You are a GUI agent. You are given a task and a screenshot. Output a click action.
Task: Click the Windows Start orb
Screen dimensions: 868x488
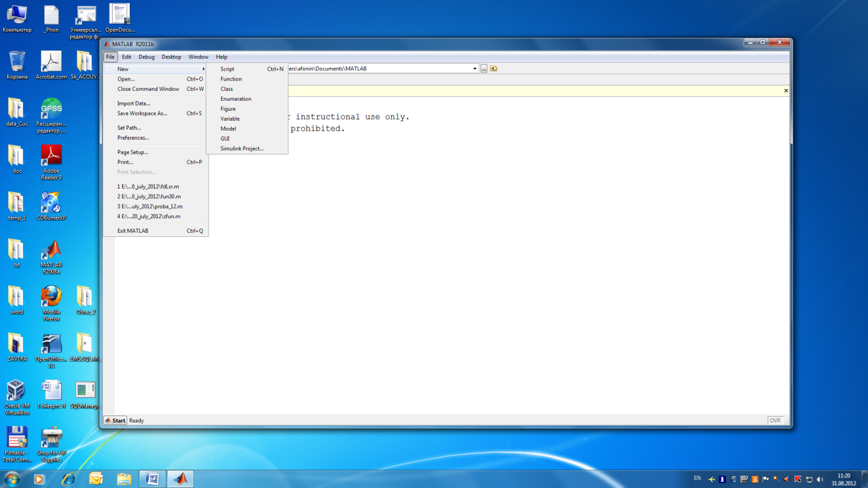(12, 479)
